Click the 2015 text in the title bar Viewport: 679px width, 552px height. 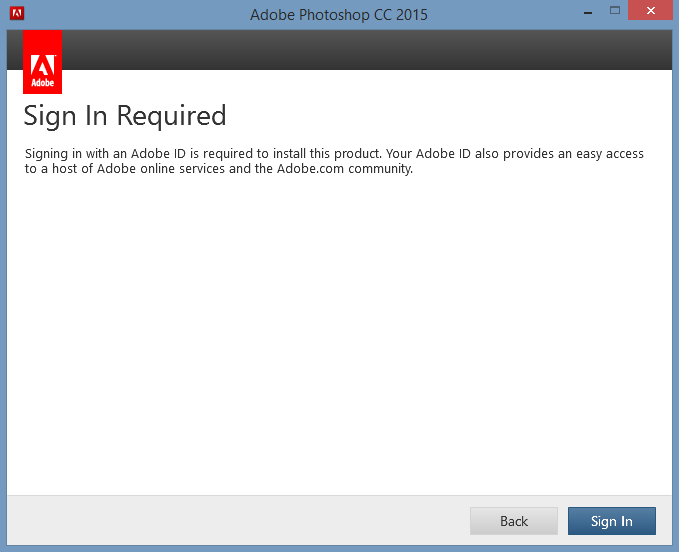click(412, 15)
